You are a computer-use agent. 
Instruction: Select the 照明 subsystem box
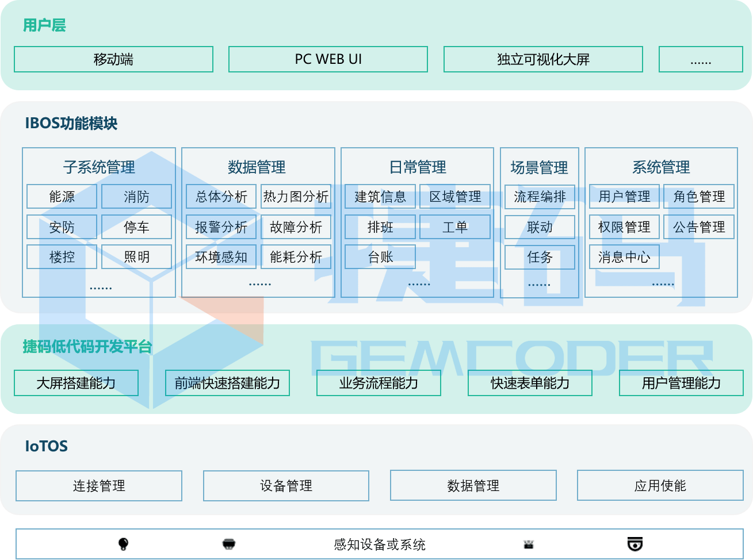pyautogui.click(x=137, y=257)
